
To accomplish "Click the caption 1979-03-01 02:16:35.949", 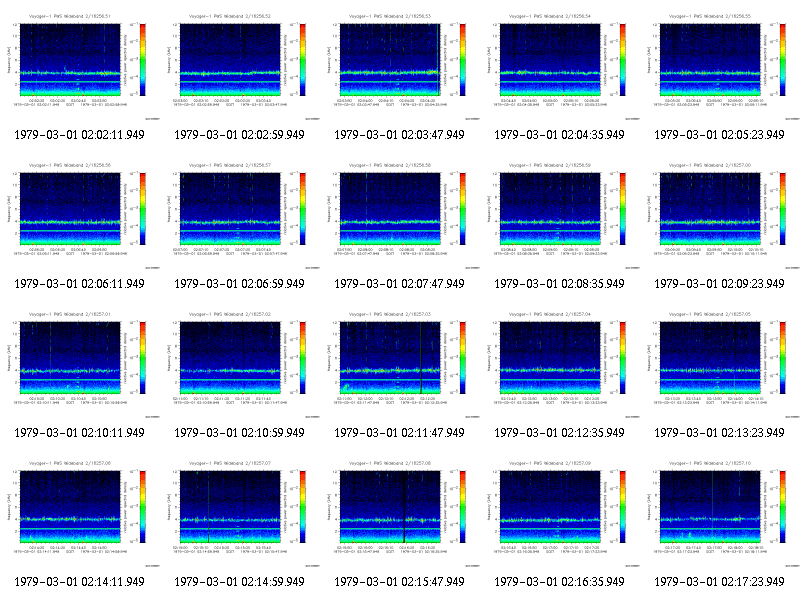I will (x=559, y=582).
